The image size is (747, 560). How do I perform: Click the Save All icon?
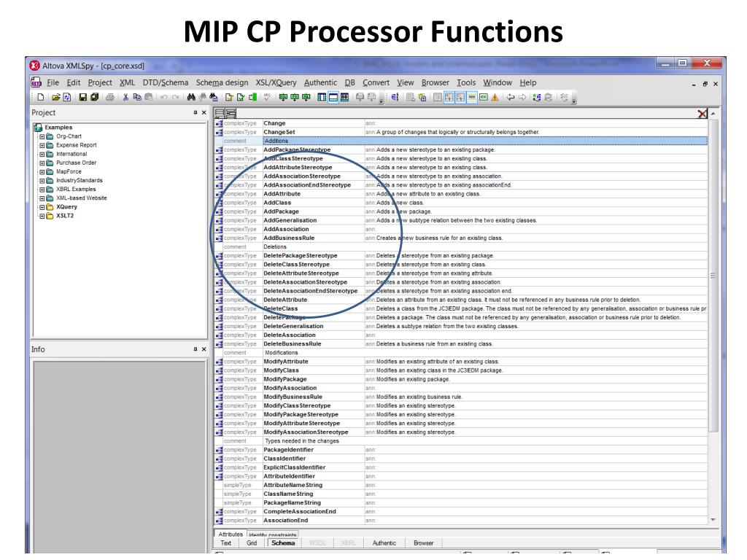coord(94,97)
